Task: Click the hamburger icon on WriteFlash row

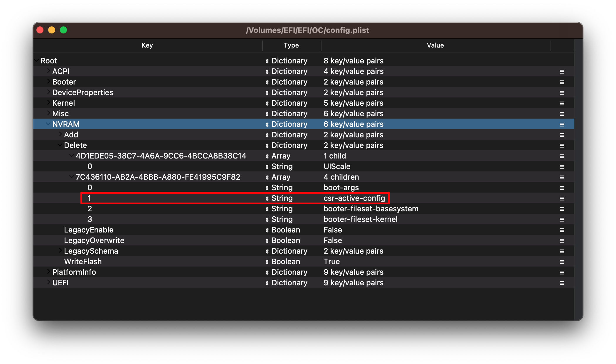Action: pos(562,262)
